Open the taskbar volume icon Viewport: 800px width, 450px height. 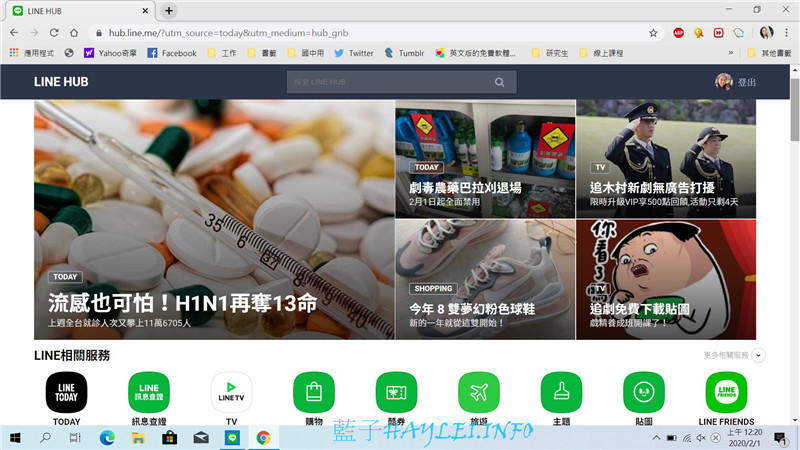[x=701, y=438]
